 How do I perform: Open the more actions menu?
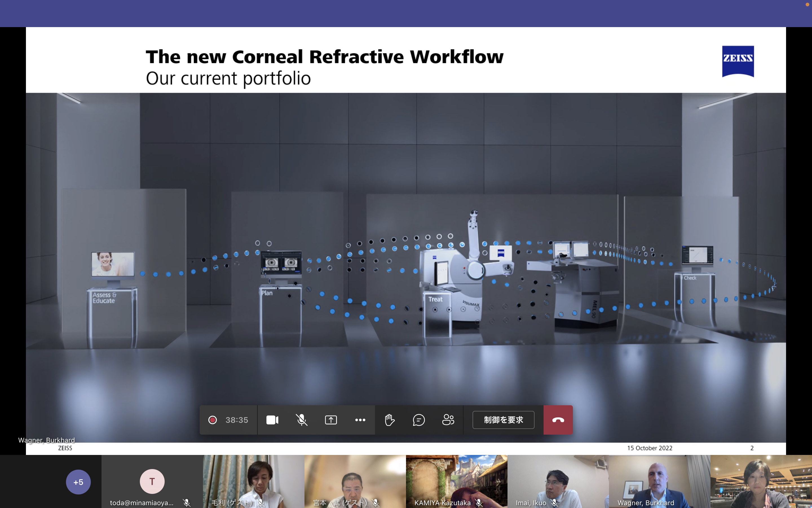(360, 420)
